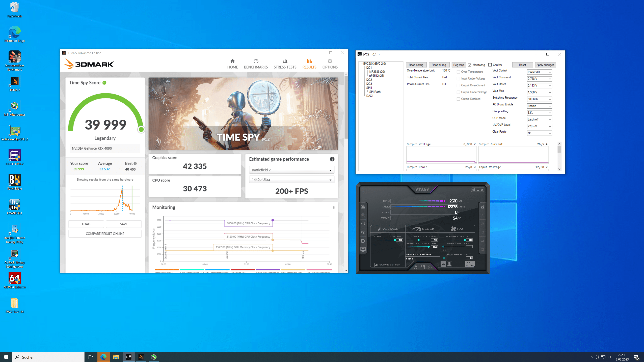
Task: Click the info icon beside Estimated game performance
Action: click(x=332, y=159)
